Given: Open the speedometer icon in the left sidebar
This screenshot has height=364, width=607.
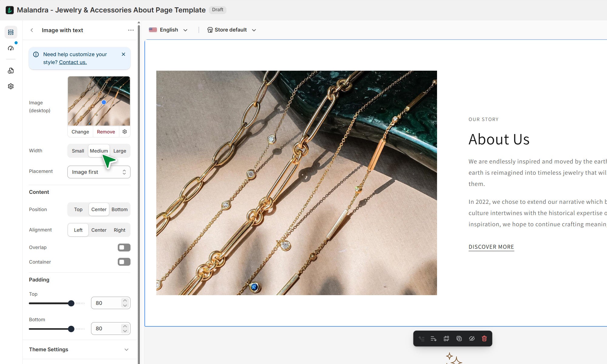Looking at the screenshot, I should 11,48.
